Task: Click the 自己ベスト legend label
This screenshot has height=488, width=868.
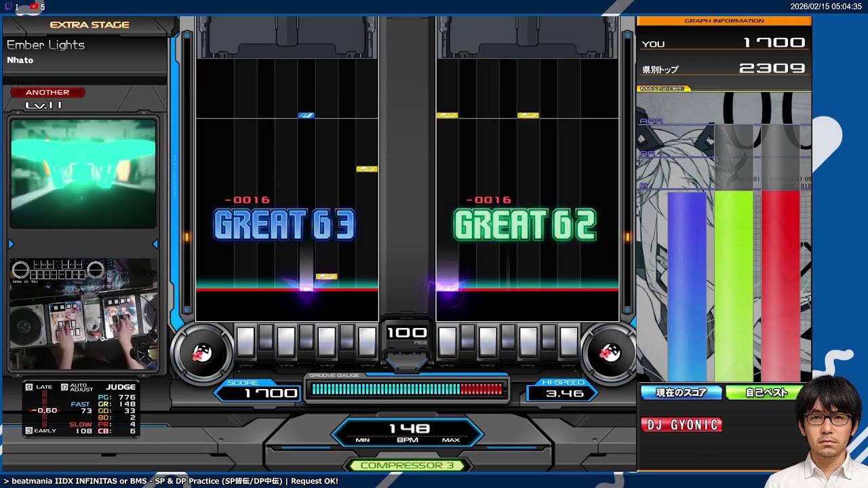Action: click(x=766, y=392)
